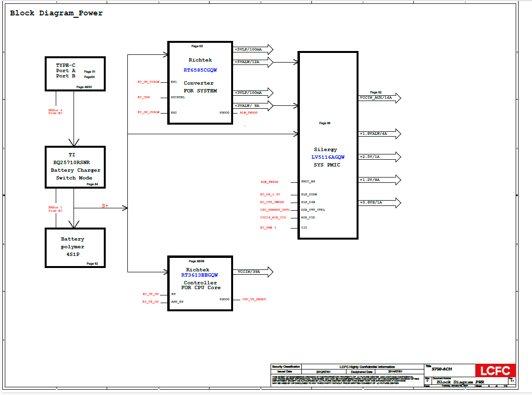Screen dimensions: 532x395
Task: Click the "Page 88/89" reference
Action: [x=197, y=262]
